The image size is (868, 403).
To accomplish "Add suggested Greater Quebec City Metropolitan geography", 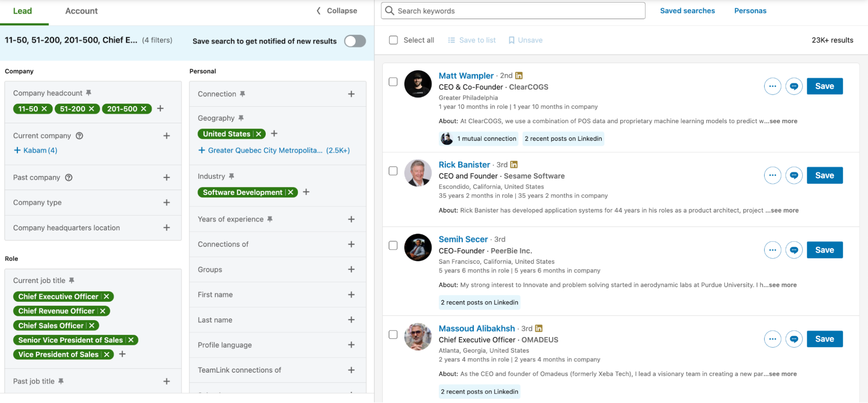I will [274, 151].
